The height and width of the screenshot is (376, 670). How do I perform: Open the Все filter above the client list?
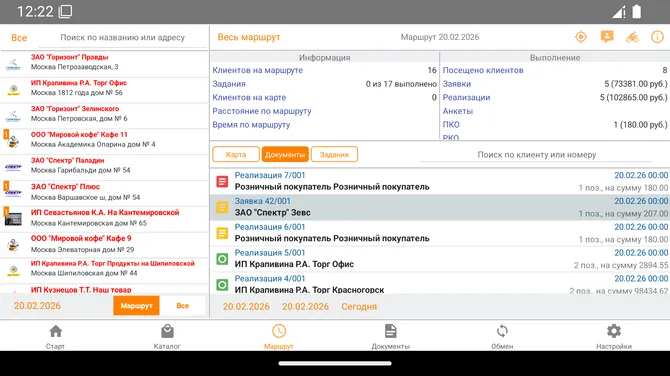coord(19,38)
